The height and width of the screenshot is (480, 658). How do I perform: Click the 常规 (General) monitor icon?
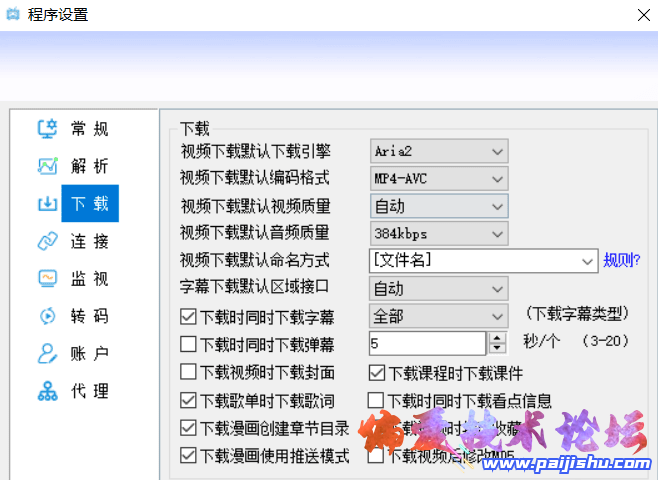[x=47, y=129]
